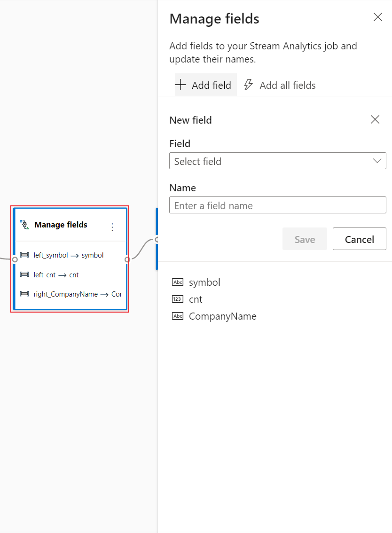Image resolution: width=392 pixels, height=533 pixels.
Task: Click the Manage fields node gear icon
Action: click(x=24, y=225)
